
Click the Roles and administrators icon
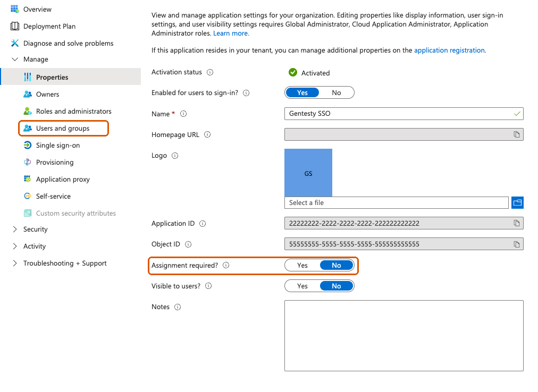point(28,111)
